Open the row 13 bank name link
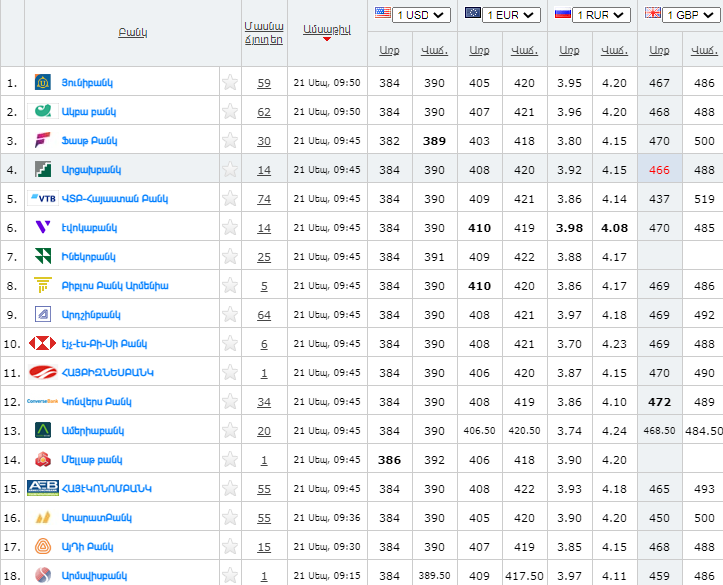This screenshot has width=723, height=585. point(93,431)
